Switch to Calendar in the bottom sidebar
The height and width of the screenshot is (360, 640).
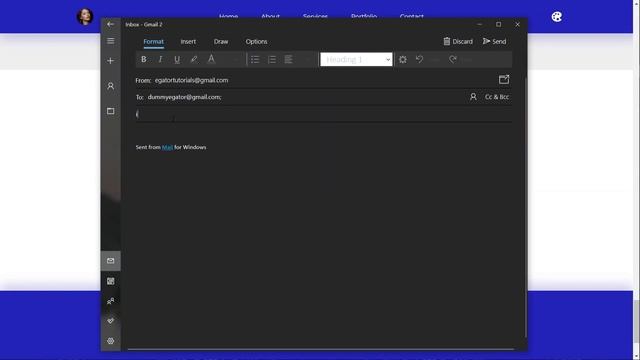111,281
